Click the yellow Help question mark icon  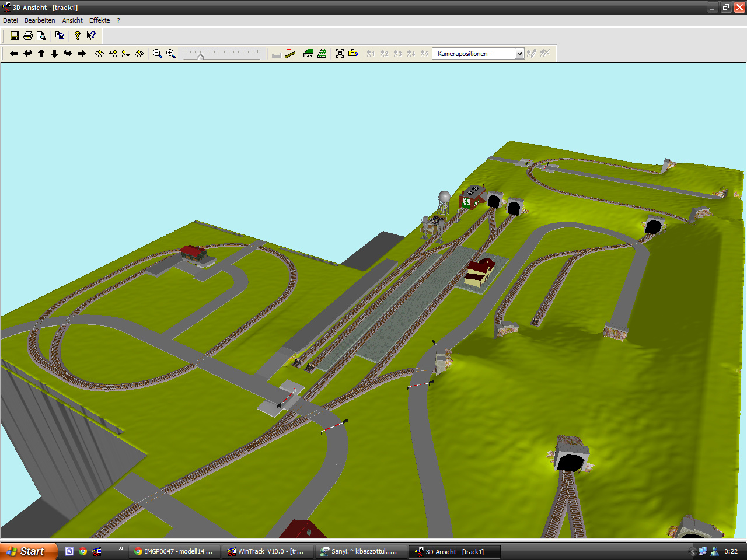pos(77,36)
